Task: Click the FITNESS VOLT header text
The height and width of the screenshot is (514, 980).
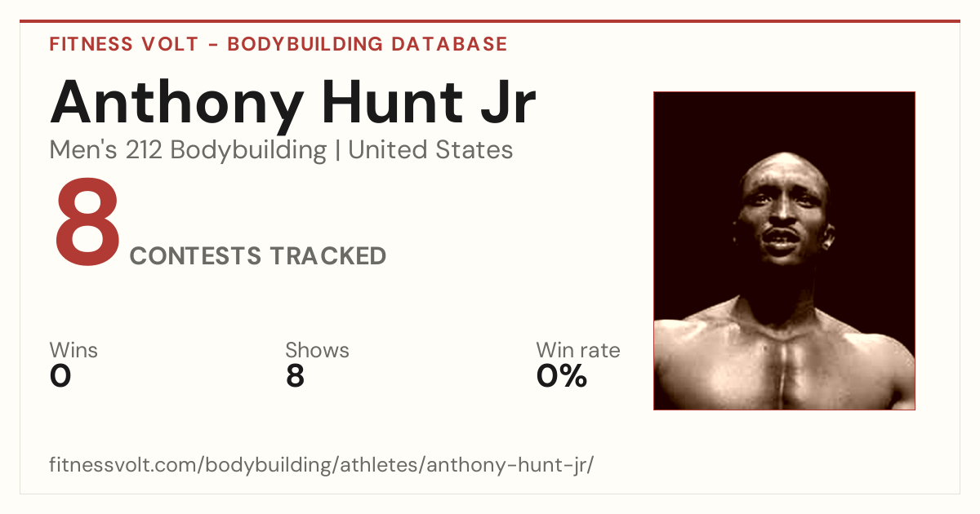Action: point(123,44)
